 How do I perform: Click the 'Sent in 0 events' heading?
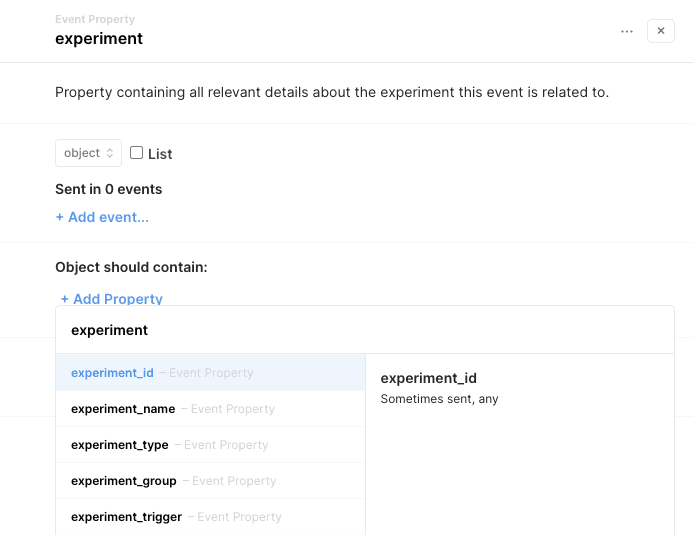[108, 189]
